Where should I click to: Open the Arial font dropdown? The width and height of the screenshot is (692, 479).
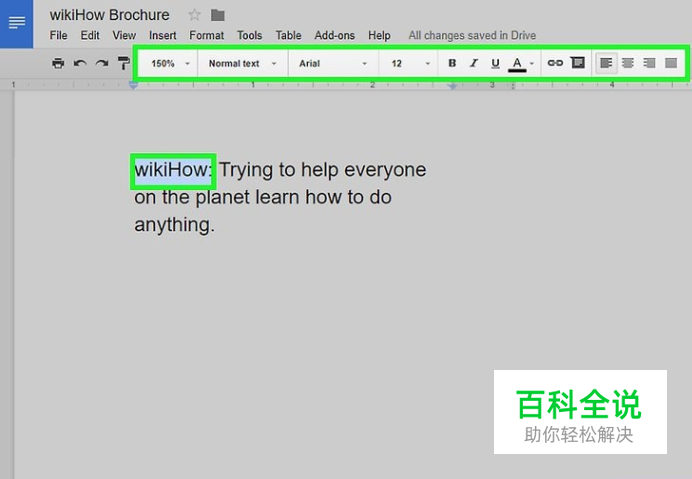pyautogui.click(x=333, y=64)
